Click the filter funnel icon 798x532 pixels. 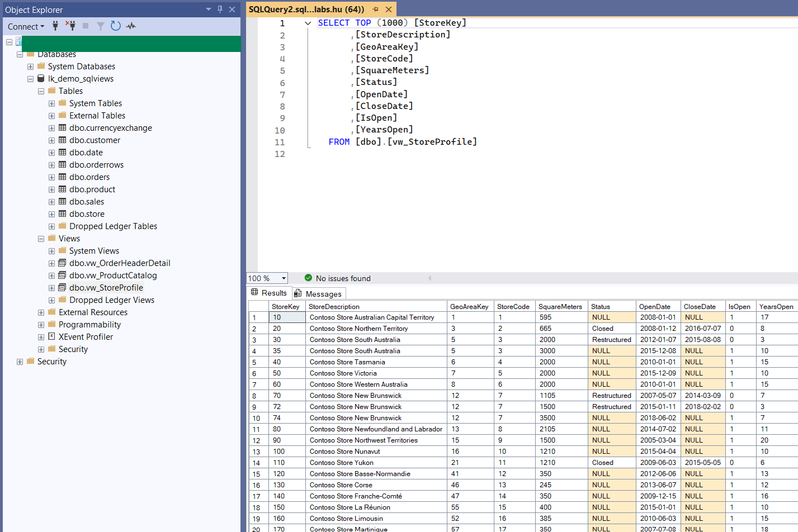[x=101, y=26]
